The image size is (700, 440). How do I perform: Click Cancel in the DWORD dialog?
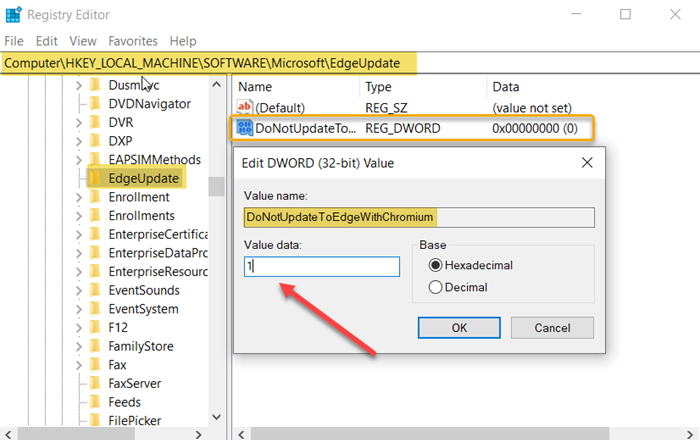[552, 328]
